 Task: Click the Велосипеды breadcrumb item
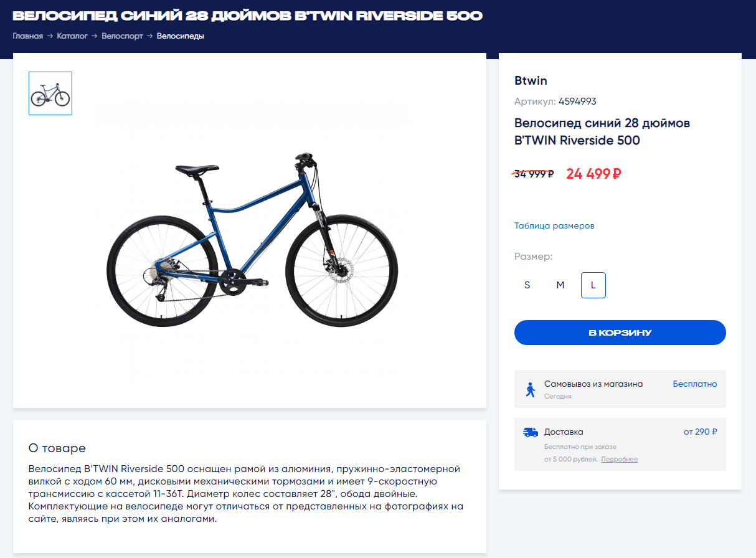coord(181,36)
